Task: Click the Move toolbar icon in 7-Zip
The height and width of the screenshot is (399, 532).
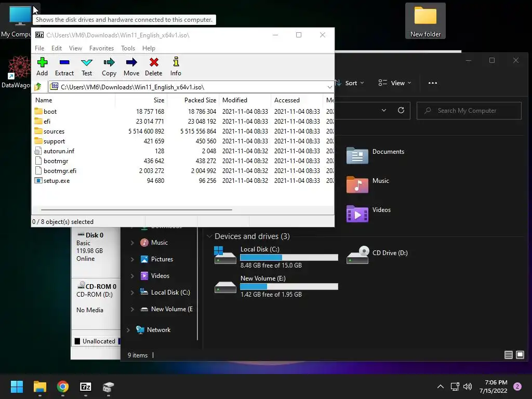Action: [131, 66]
